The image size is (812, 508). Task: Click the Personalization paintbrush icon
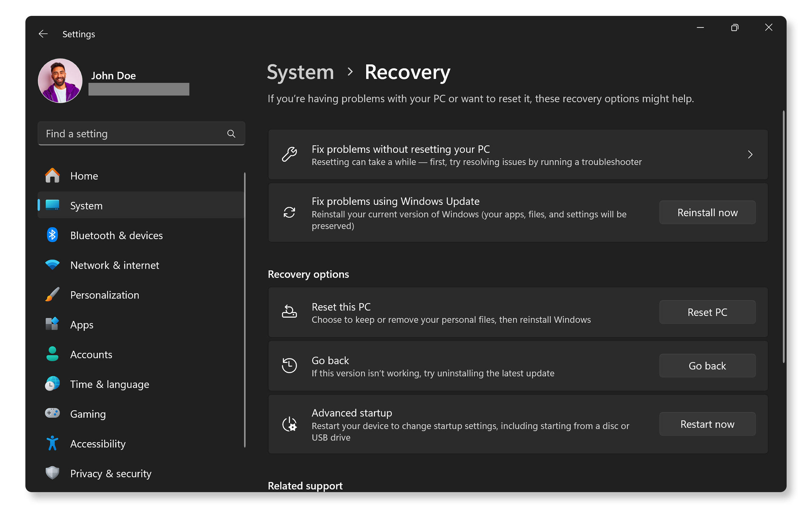(52, 295)
